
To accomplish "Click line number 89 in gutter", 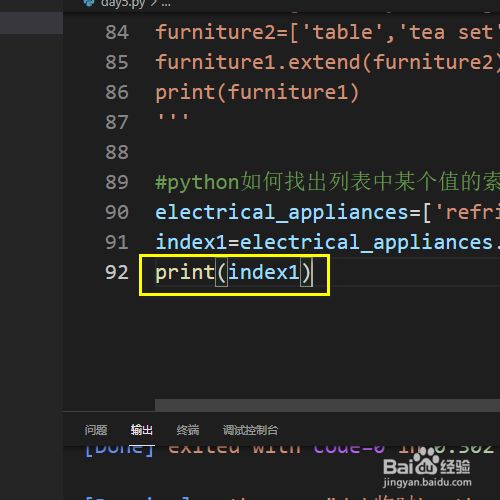I will click(117, 182).
